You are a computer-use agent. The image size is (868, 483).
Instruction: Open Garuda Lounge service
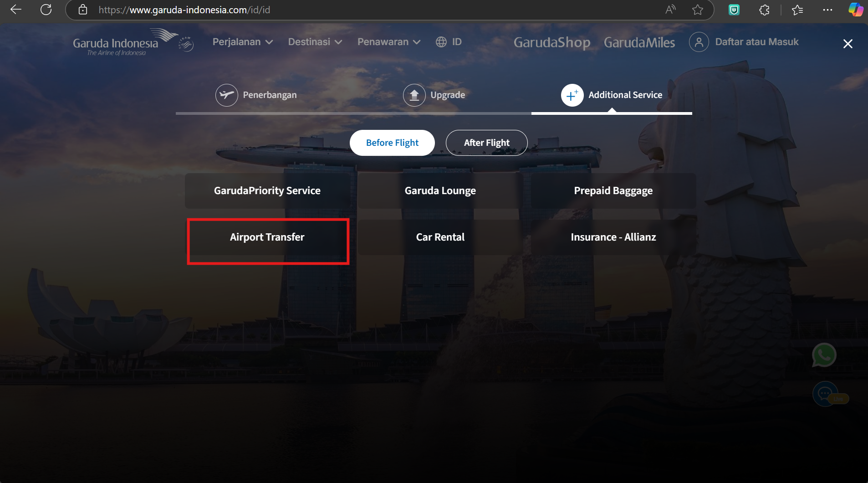pyautogui.click(x=440, y=191)
